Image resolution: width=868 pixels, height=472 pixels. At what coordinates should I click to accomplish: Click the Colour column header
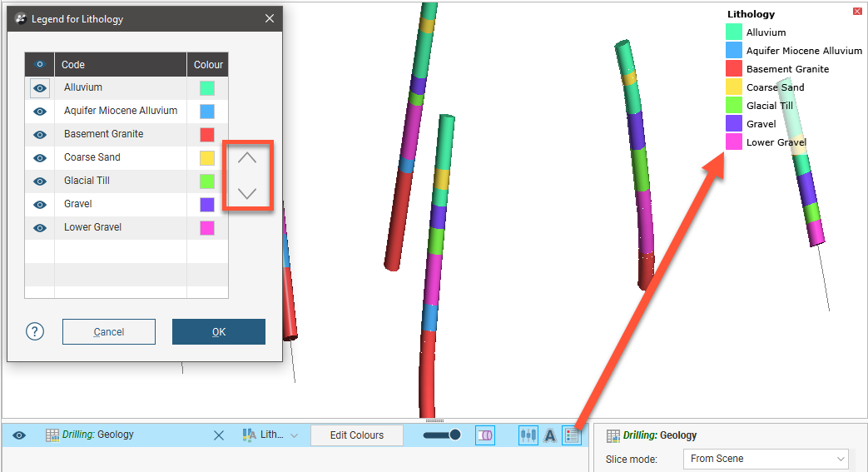pyautogui.click(x=208, y=64)
